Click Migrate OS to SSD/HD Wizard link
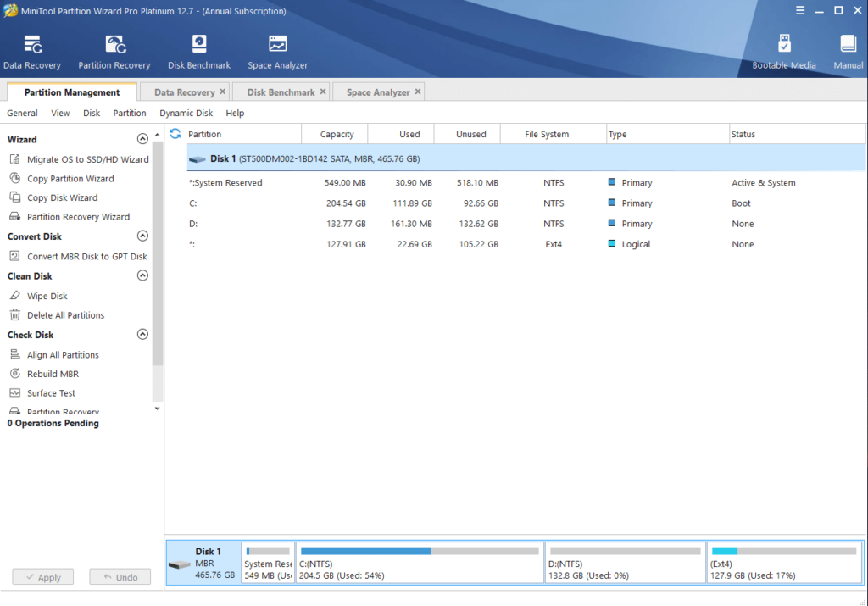This screenshot has width=868, height=606. pyautogui.click(x=88, y=159)
